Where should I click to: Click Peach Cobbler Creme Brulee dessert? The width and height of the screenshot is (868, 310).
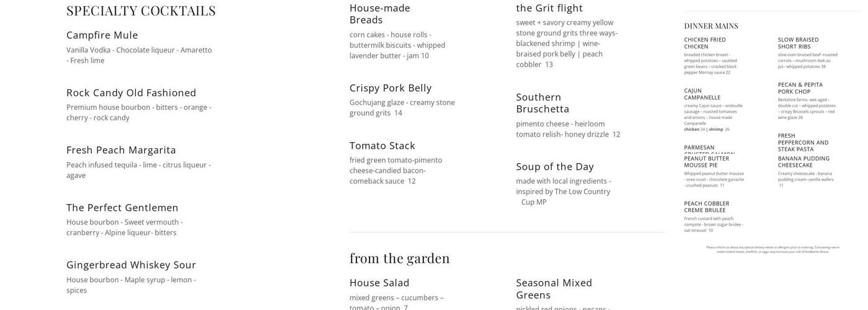707,206
